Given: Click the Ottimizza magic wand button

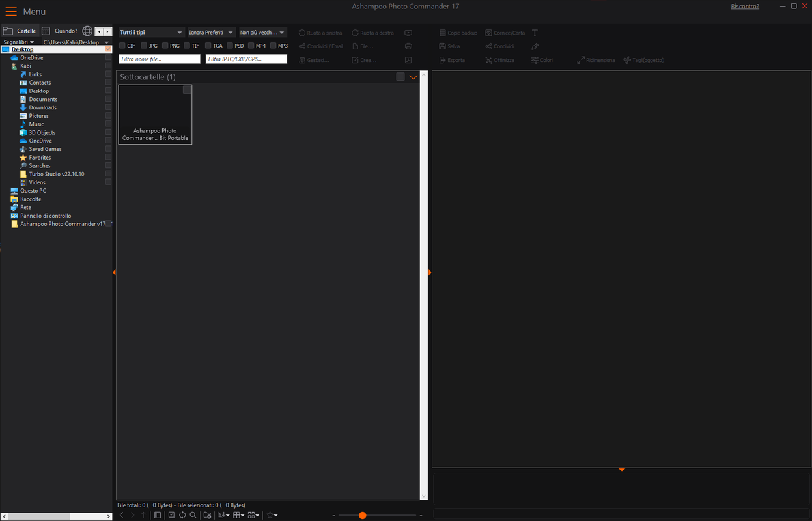Looking at the screenshot, I should coord(499,60).
